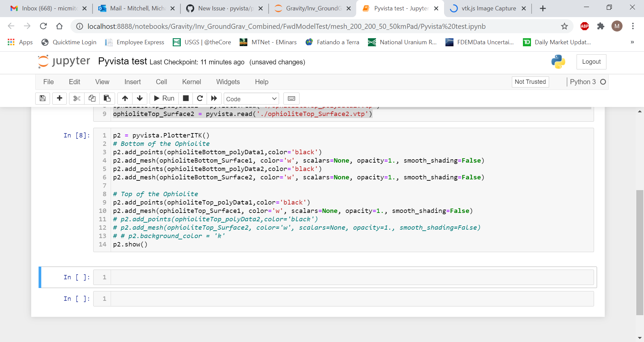Open the Chrome profile avatar M
Image resolution: width=644 pixels, height=342 pixels.
pyautogui.click(x=617, y=26)
